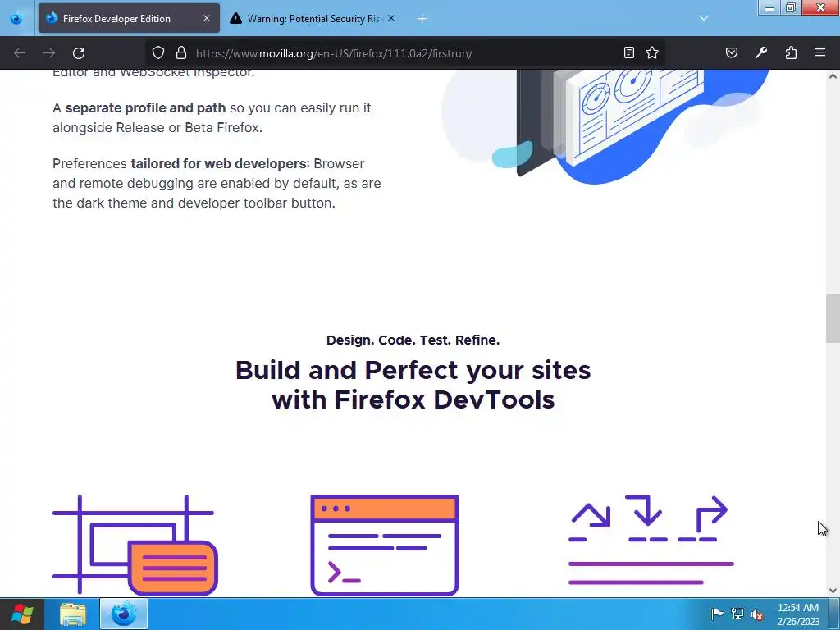The height and width of the screenshot is (630, 840).
Task: Click the isometric dashboard hero illustration
Action: click(605, 126)
